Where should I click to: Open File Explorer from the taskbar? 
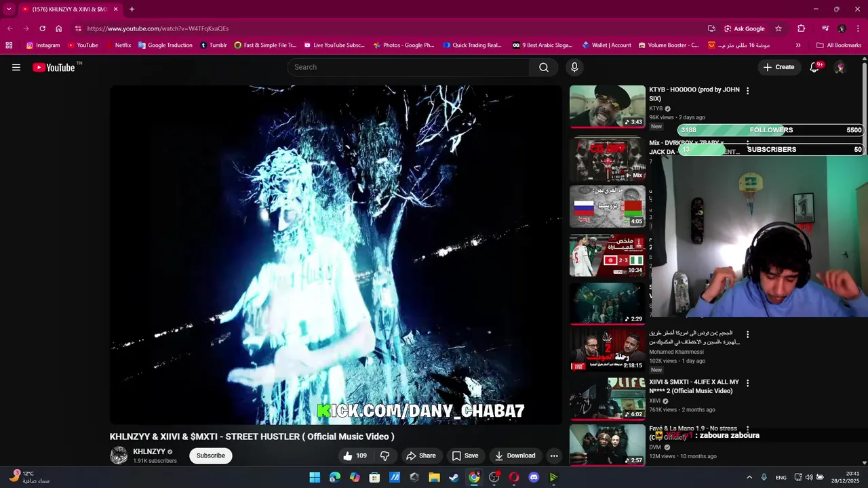(x=434, y=477)
